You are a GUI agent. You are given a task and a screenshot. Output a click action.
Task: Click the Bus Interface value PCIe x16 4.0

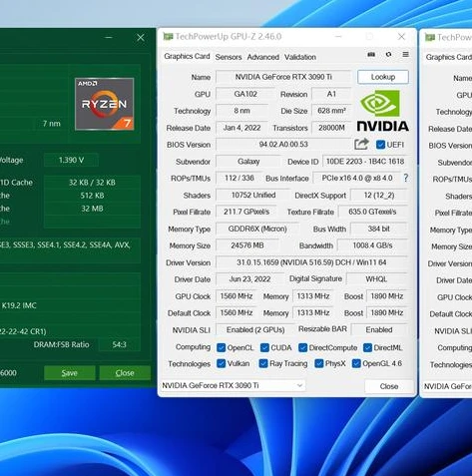(357, 178)
